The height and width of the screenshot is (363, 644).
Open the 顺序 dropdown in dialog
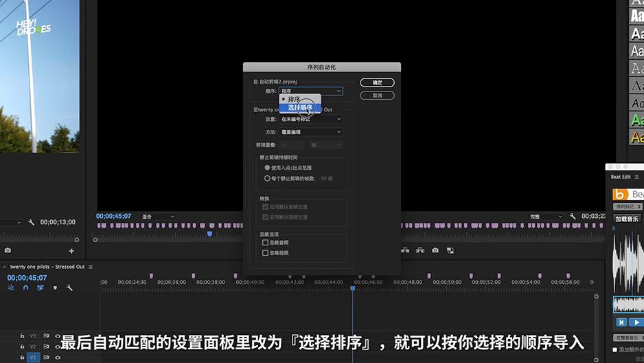click(310, 91)
